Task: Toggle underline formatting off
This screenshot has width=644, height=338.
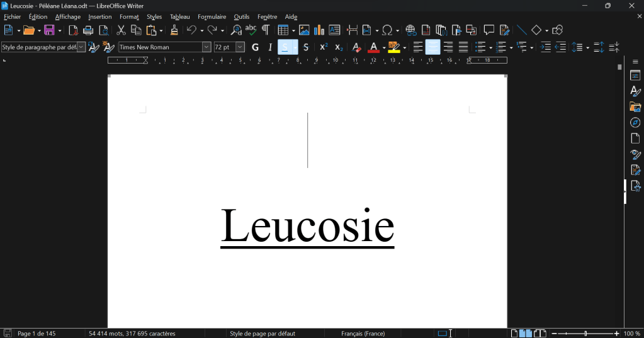Action: 284,47
